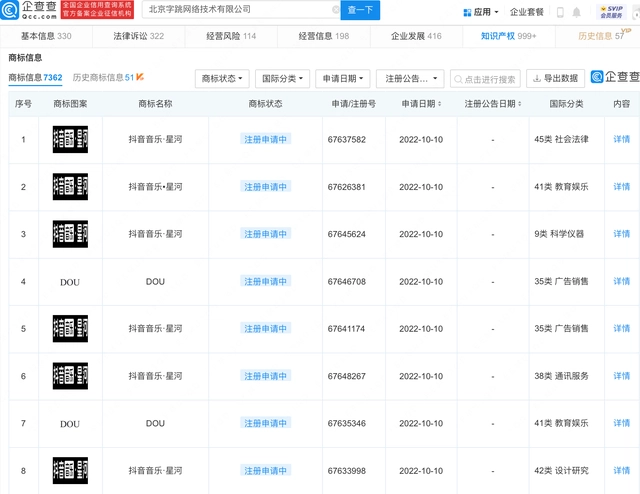Sort by 注册公告日期 column arrows
The height and width of the screenshot is (494, 640).
pos(520,104)
